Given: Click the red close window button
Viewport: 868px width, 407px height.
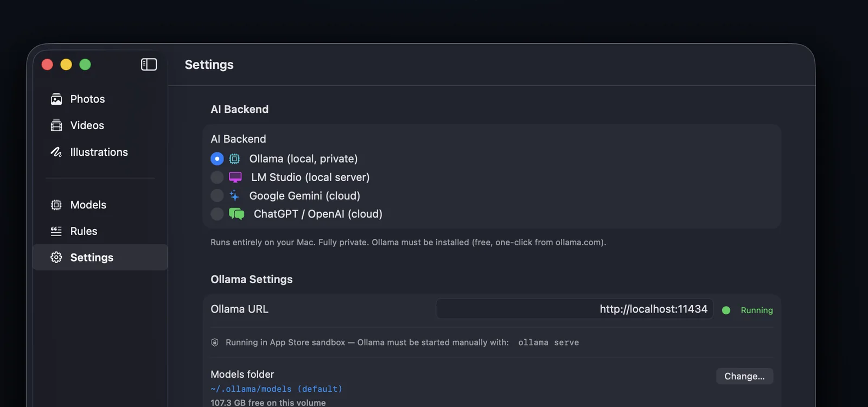Looking at the screenshot, I should click(x=47, y=65).
